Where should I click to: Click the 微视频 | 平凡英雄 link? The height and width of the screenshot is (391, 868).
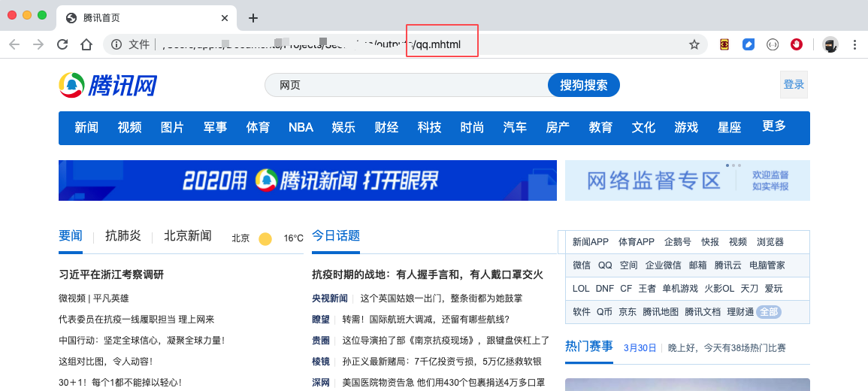(x=93, y=299)
